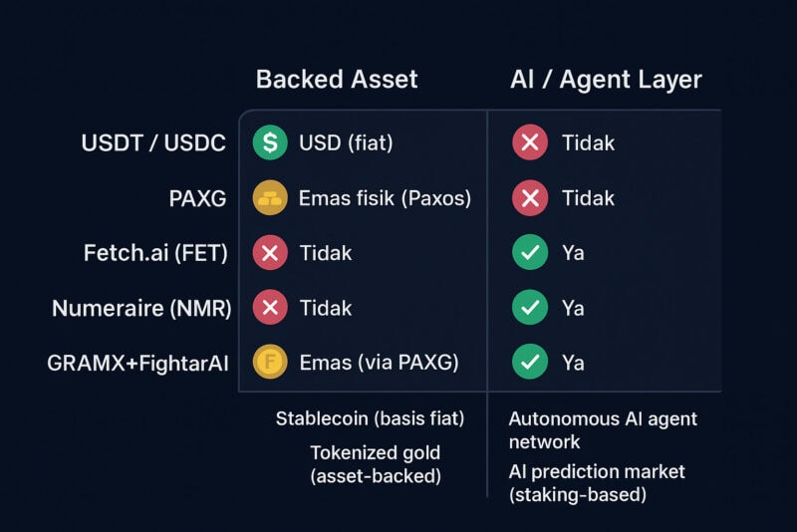Screen dimensions: 797x532
Task: Click the red X in Numeraire Backed Asset
Action: tap(269, 308)
